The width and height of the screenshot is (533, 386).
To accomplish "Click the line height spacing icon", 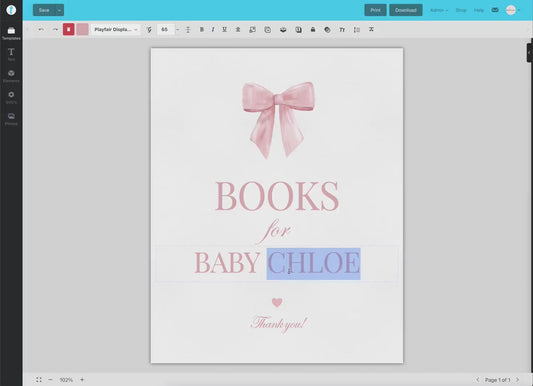I will (188, 30).
